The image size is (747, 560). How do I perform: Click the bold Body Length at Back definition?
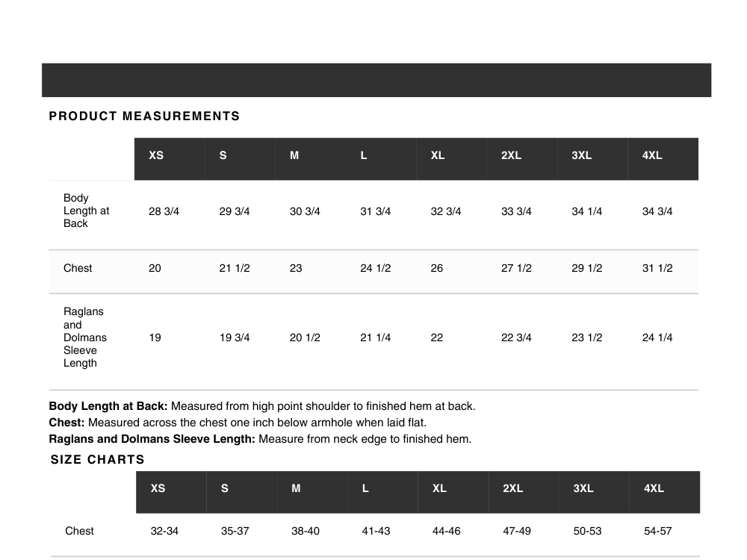pos(108,407)
